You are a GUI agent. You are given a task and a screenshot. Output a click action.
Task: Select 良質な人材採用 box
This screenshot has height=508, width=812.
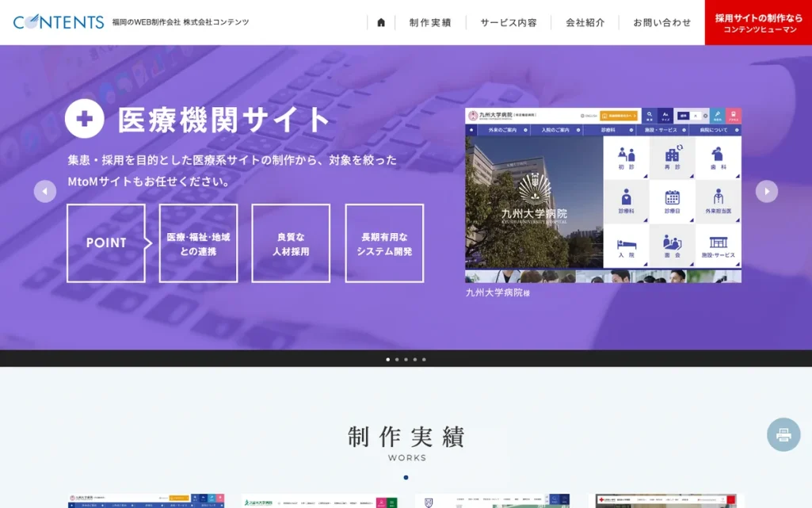point(291,243)
